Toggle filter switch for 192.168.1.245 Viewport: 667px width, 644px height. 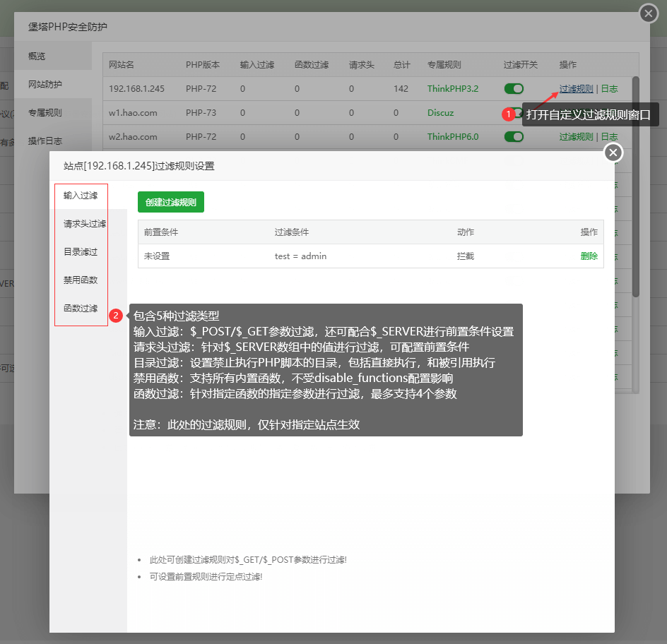point(514,88)
